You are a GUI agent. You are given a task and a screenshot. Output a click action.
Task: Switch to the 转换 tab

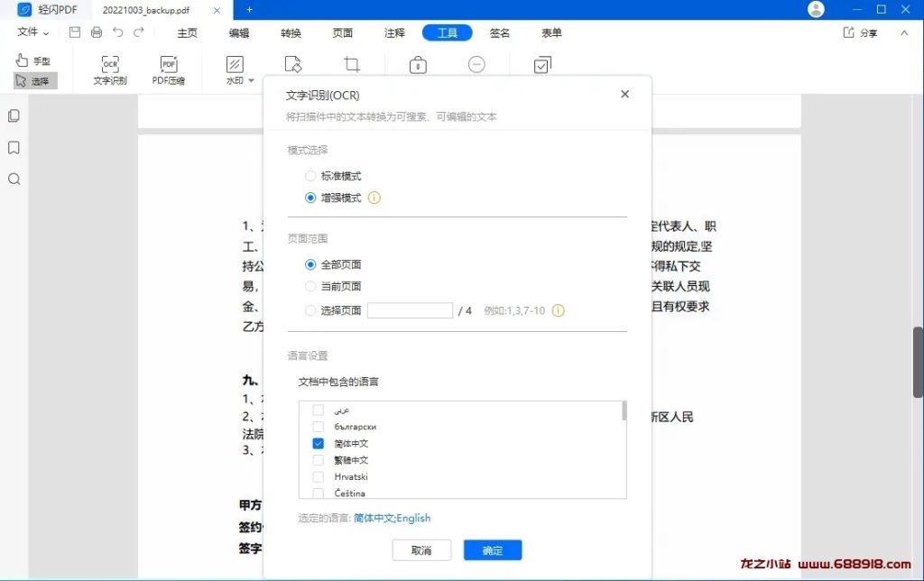point(291,33)
